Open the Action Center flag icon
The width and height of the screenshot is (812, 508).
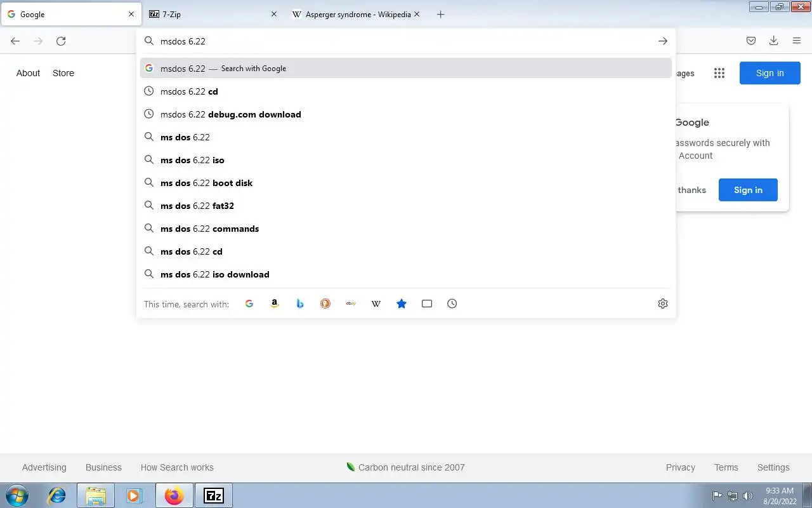717,496
